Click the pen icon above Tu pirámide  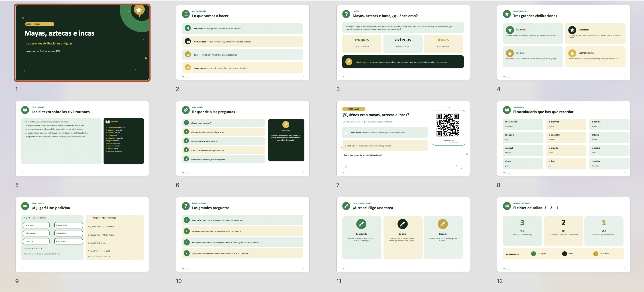pyautogui.click(x=361, y=224)
